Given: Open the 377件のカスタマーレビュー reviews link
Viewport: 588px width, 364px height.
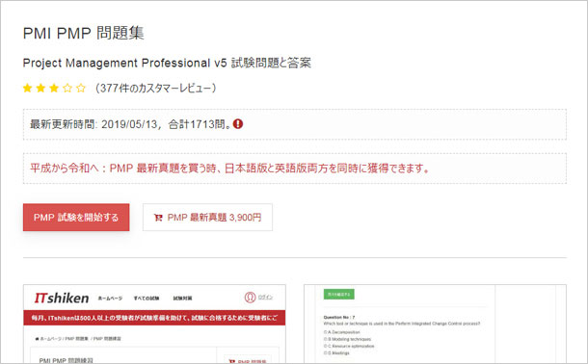Looking at the screenshot, I should click(155, 88).
